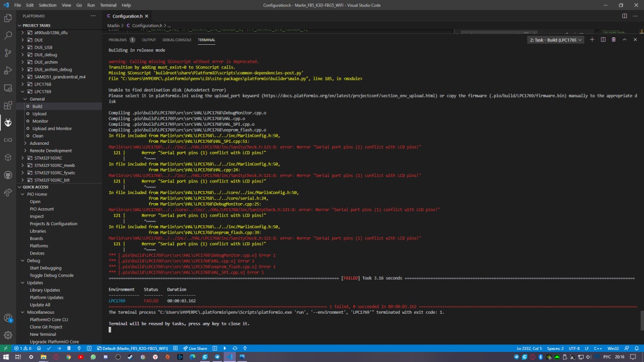This screenshot has height=362, width=644.
Task: Change language mode from C++
Action: [x=598, y=348]
